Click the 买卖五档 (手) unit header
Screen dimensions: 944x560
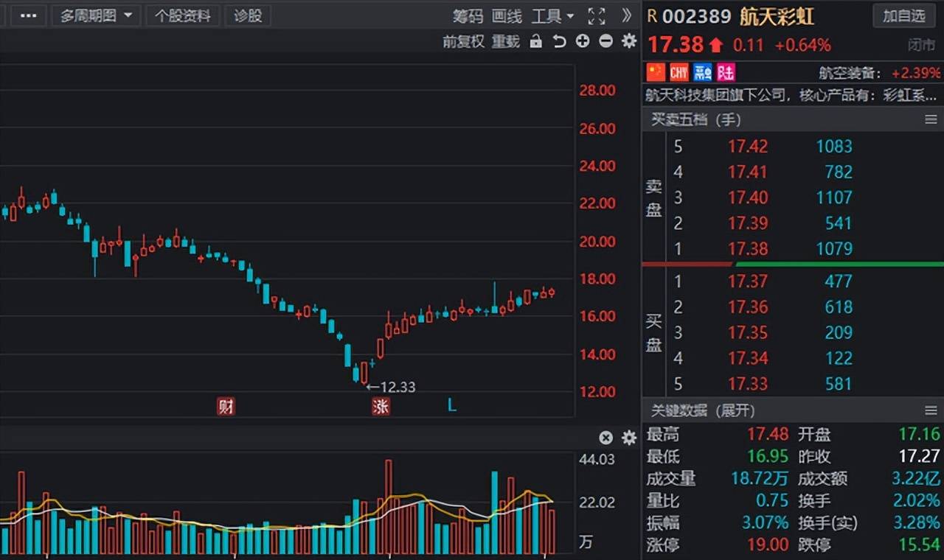(695, 119)
